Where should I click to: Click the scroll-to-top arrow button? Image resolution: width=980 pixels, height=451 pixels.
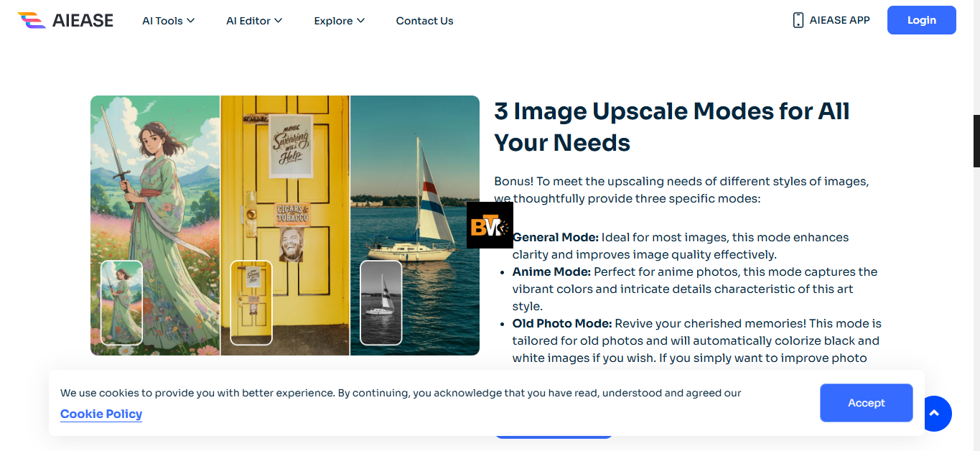tap(934, 413)
